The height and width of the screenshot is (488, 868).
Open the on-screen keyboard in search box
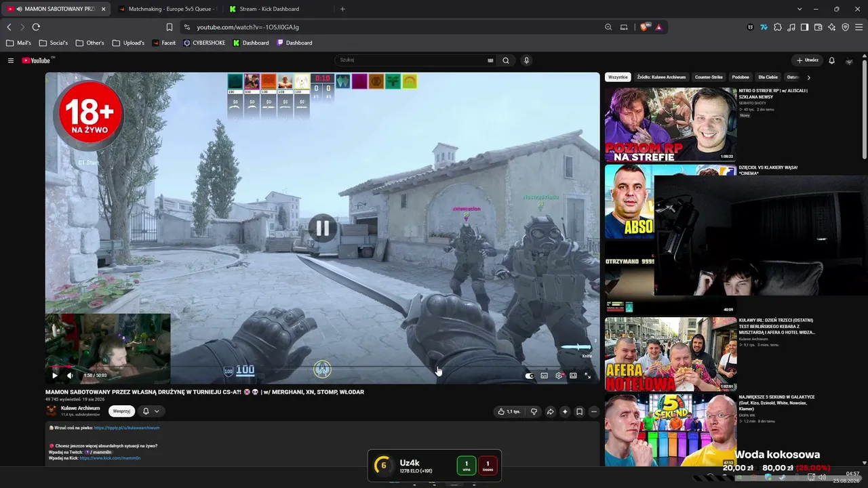pyautogui.click(x=490, y=60)
